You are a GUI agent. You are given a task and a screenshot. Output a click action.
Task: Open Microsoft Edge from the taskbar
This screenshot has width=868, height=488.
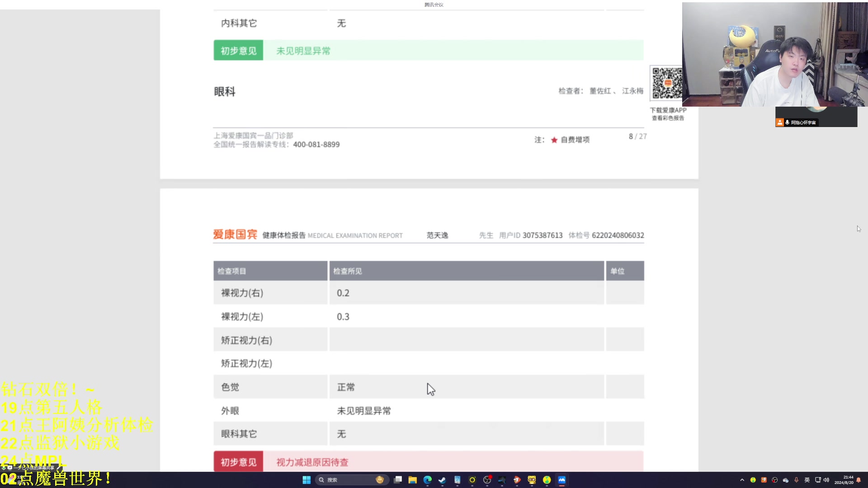pos(427,480)
